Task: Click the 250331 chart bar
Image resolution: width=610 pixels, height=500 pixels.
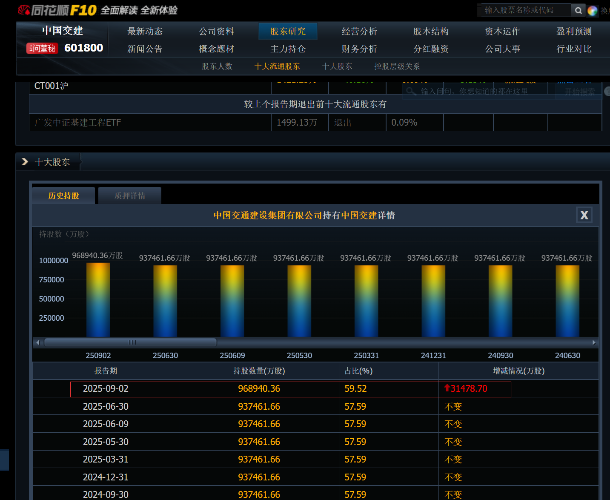Action: (366, 301)
